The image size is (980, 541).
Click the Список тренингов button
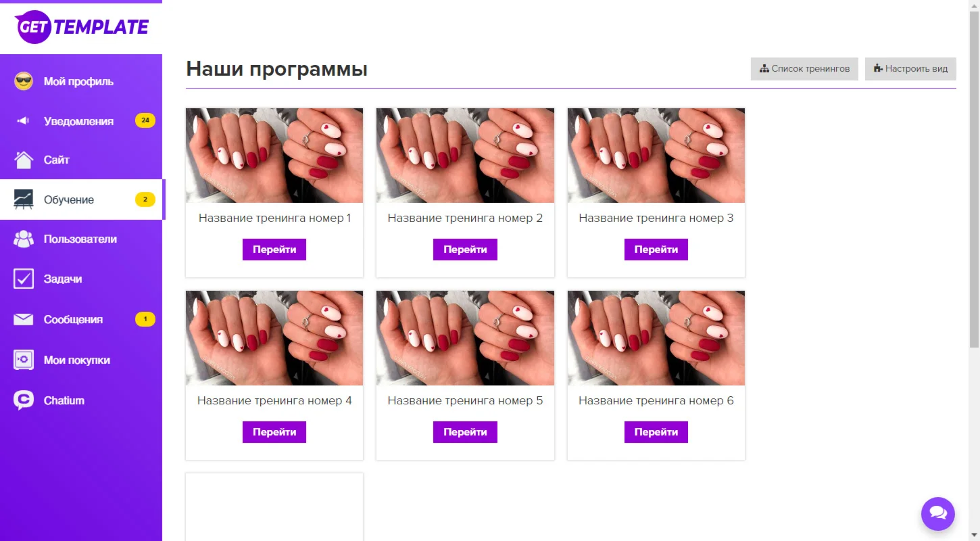(804, 69)
